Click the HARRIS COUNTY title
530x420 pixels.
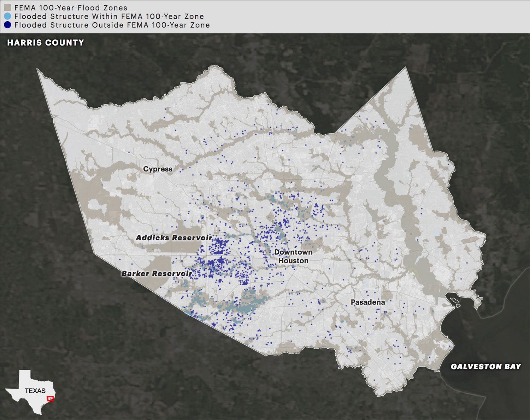[46, 43]
